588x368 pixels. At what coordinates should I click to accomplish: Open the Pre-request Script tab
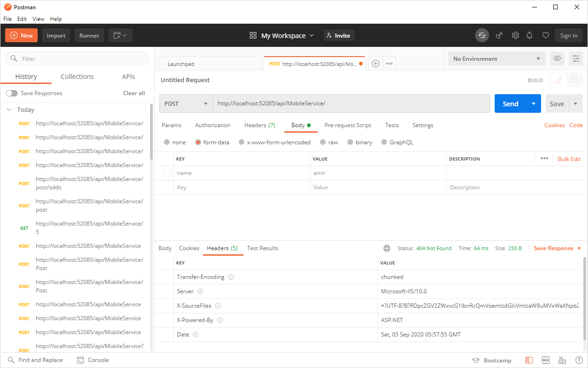tap(347, 125)
